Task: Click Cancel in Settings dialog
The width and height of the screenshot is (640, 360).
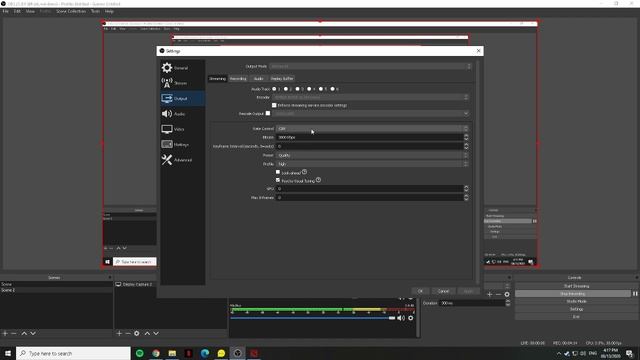Action: (443, 291)
